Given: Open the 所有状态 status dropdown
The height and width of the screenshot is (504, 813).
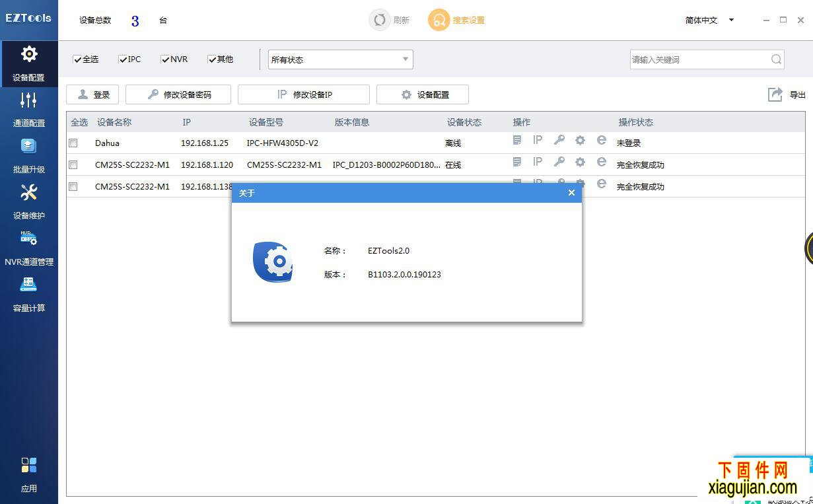Looking at the screenshot, I should [339, 59].
